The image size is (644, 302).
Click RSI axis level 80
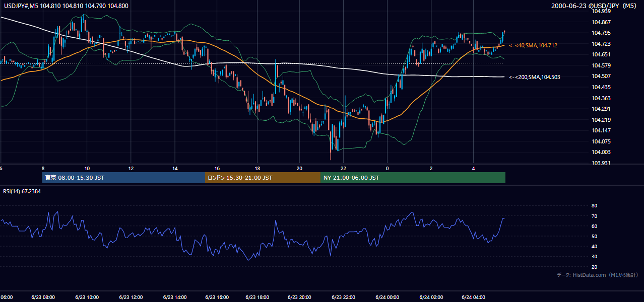594,206
